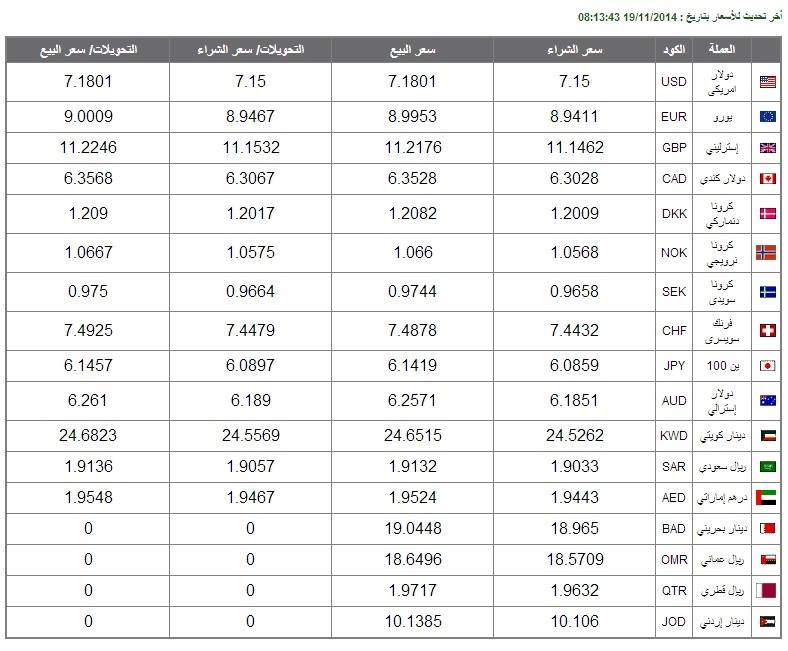Click the Qatar flag icon
The image size is (788, 651).
pyautogui.click(x=766, y=590)
